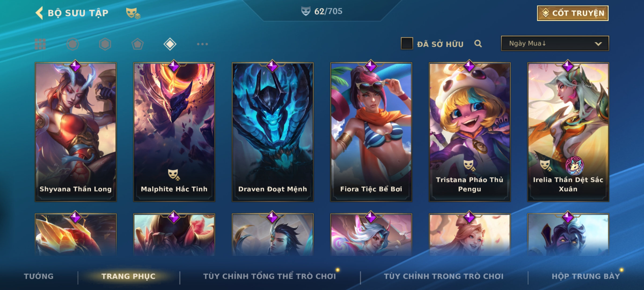
Task: Select the diamond rarity filter icon
Action: [170, 44]
